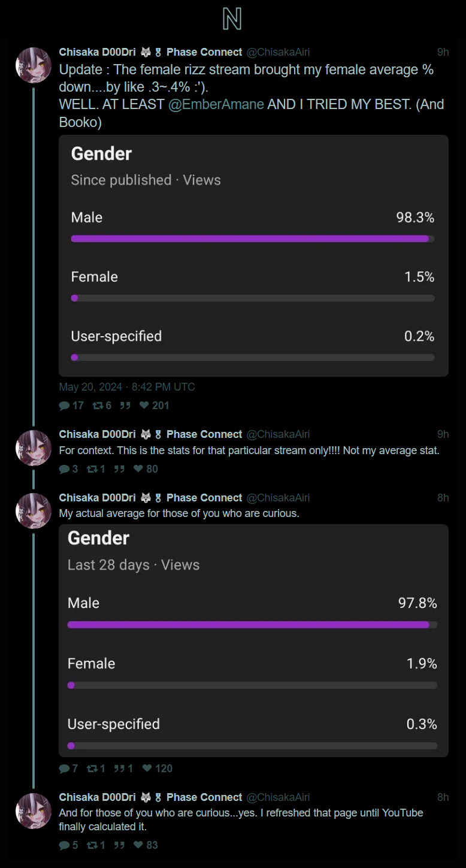This screenshot has width=466, height=868.
Task: Click the retweet icon on the last tweet
Action: click(x=92, y=845)
